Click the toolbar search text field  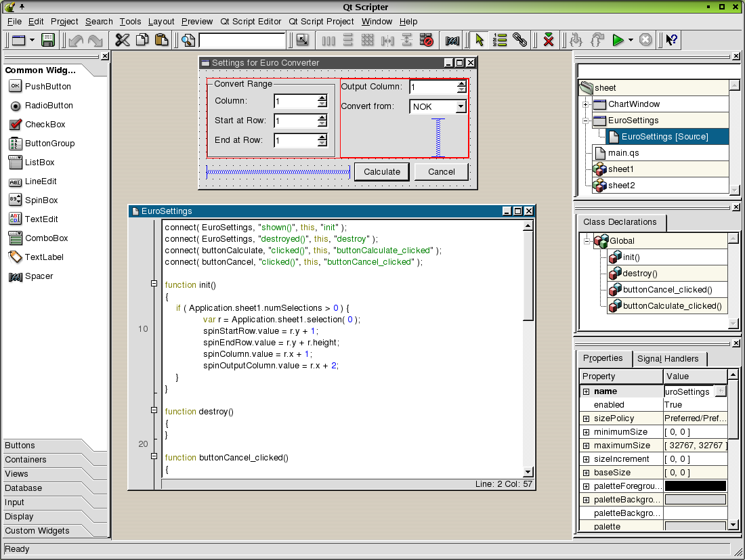[x=242, y=41]
